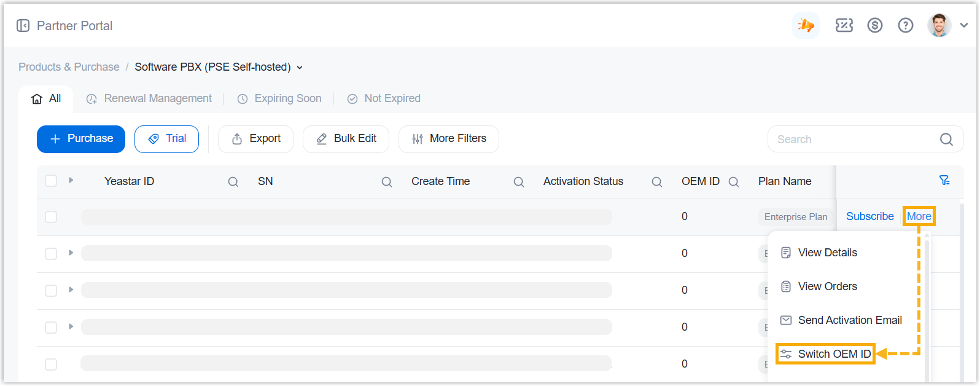Click the blue Purchase button
This screenshot has height=386, width=980.
coord(81,139)
